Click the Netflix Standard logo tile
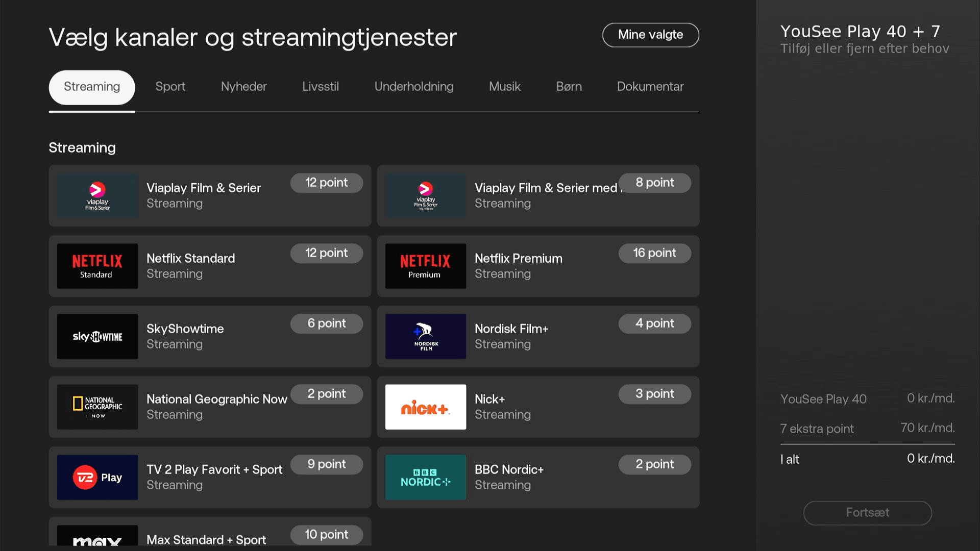Image resolution: width=980 pixels, height=551 pixels. click(x=97, y=266)
